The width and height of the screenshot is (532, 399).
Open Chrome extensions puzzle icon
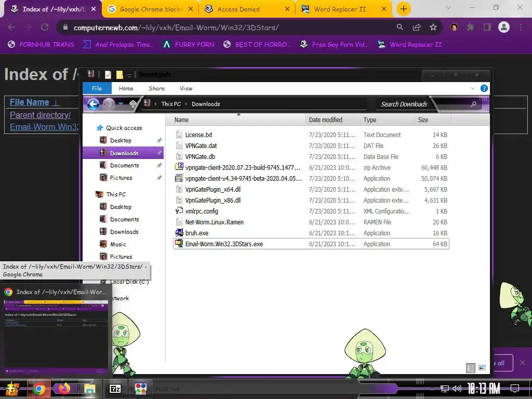coord(471,27)
